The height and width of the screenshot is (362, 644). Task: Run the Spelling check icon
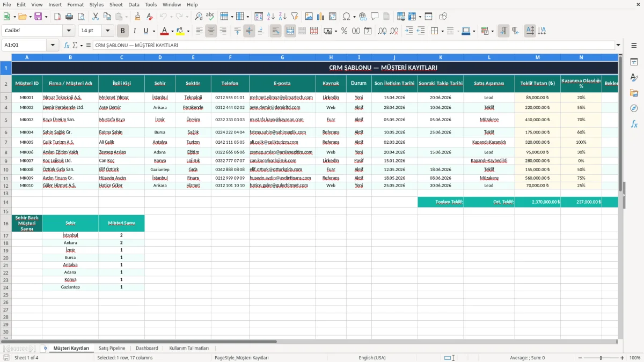pyautogui.click(x=210, y=17)
